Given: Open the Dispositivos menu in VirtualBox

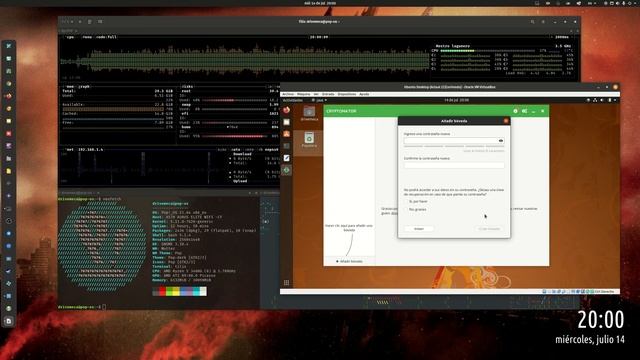Looking at the screenshot, I should [x=347, y=94].
